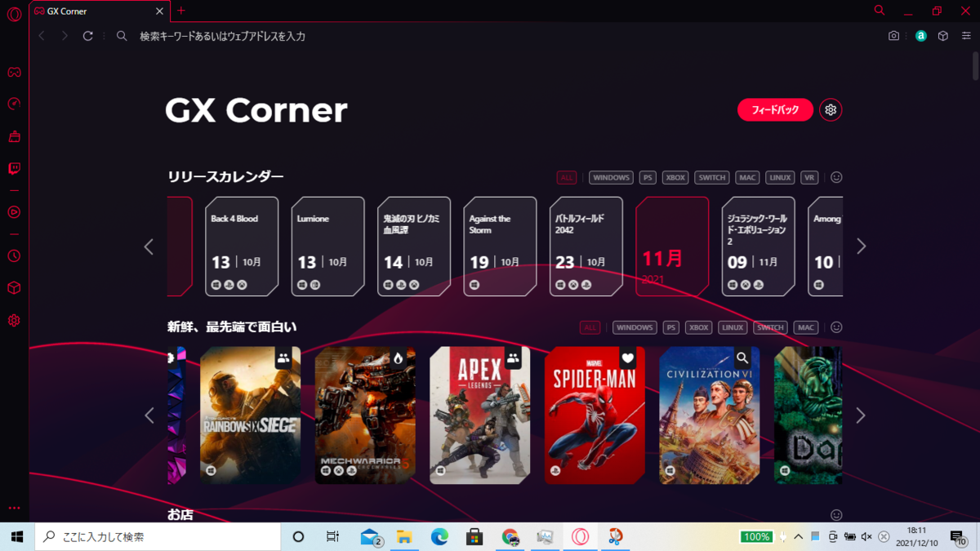This screenshot has height=551, width=980.
Task: Open the notification center icon
Action: 958,536
